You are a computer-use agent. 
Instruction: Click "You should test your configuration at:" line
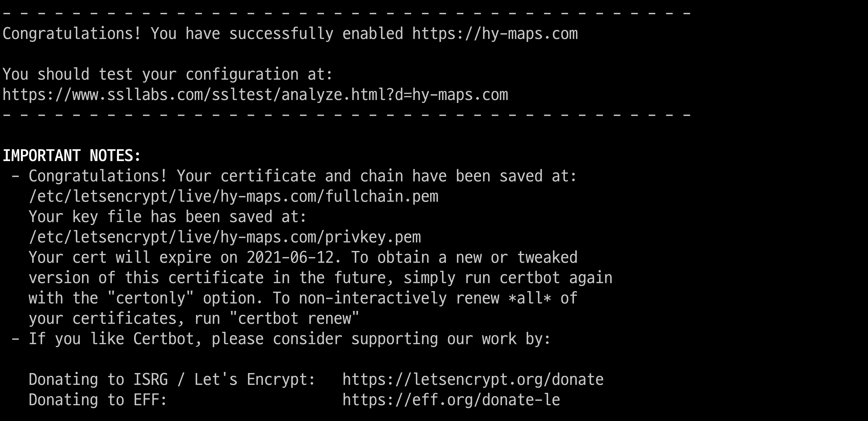167,75
